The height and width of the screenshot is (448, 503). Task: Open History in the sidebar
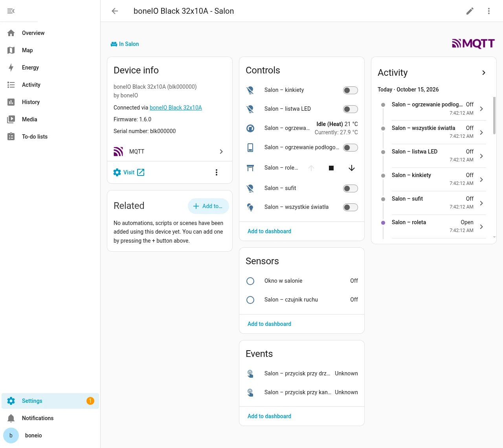(50, 102)
